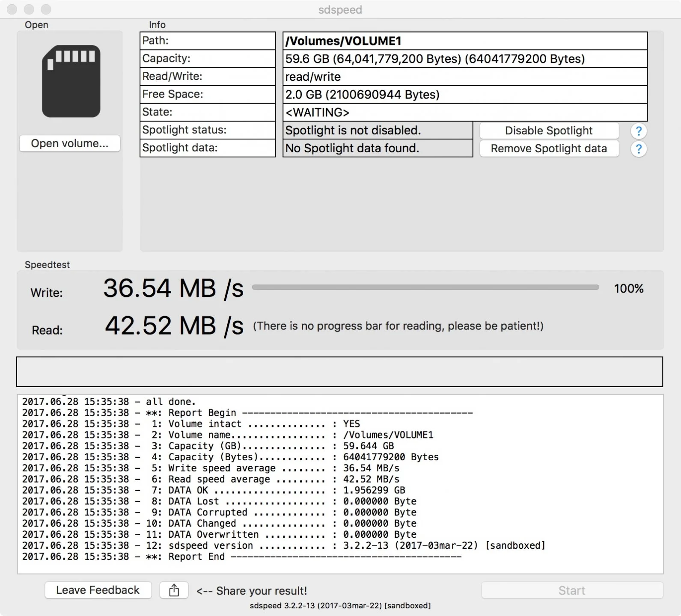Click the <WAITING> state value
The width and height of the screenshot is (681, 616).
[465, 113]
